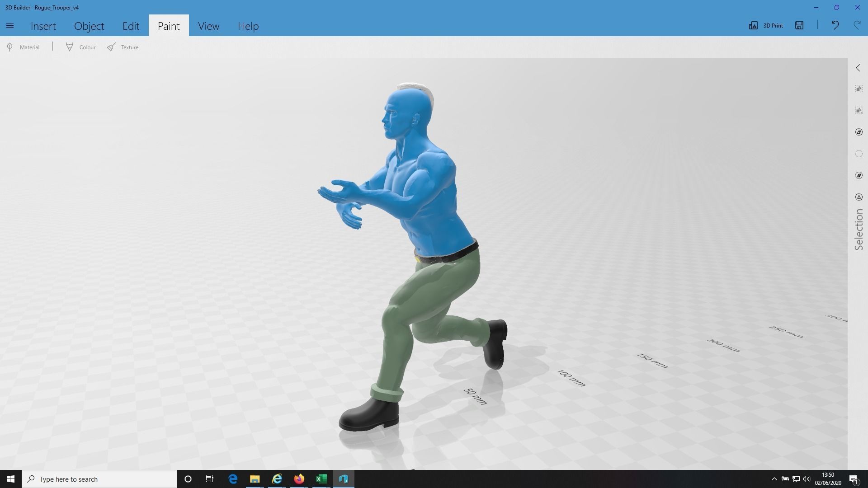Click the Select All icon in sidebar

click(x=859, y=89)
